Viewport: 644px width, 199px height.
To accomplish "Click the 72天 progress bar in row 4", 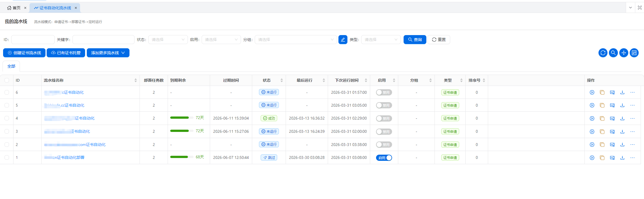I will pyautogui.click(x=180, y=118).
